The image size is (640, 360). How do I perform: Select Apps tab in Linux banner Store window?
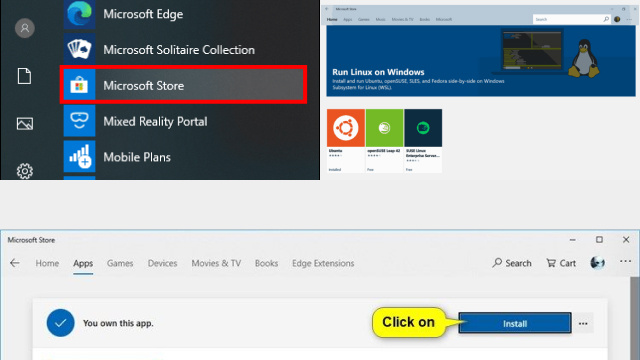click(348, 19)
